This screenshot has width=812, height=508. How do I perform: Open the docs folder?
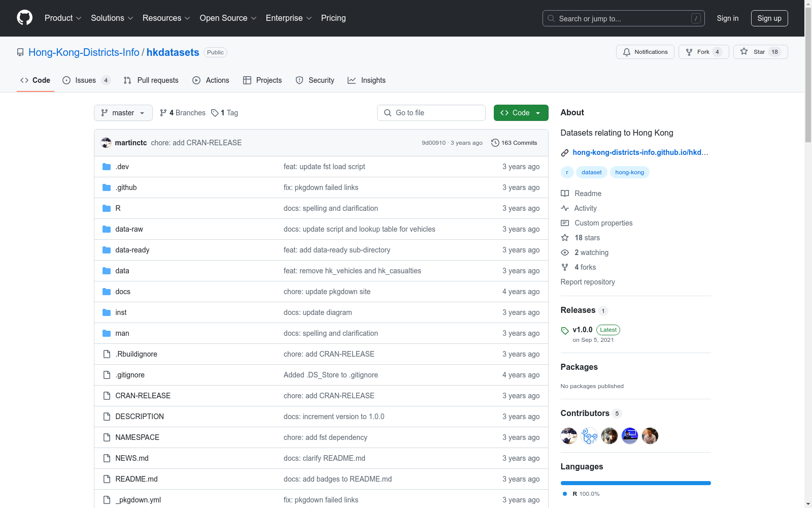[x=123, y=292]
